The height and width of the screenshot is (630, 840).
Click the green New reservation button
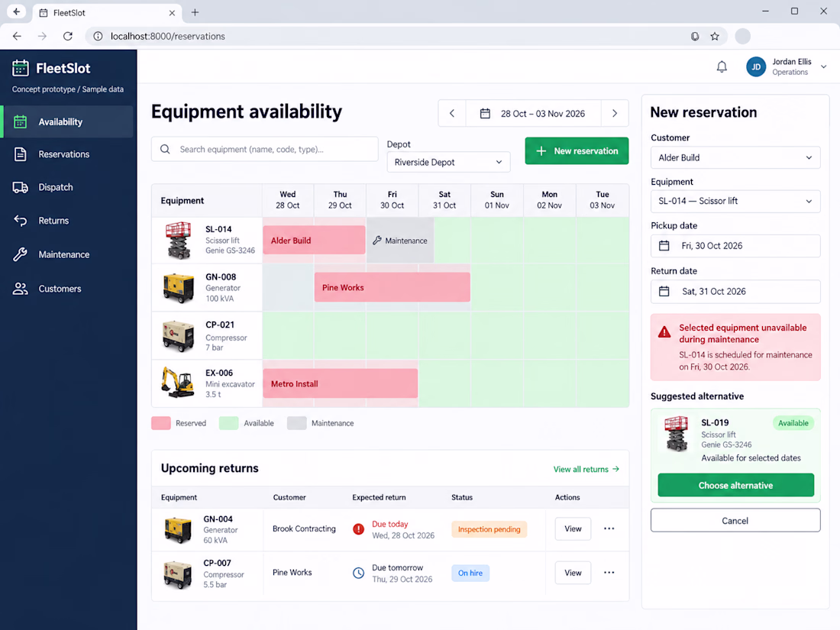pyautogui.click(x=577, y=151)
